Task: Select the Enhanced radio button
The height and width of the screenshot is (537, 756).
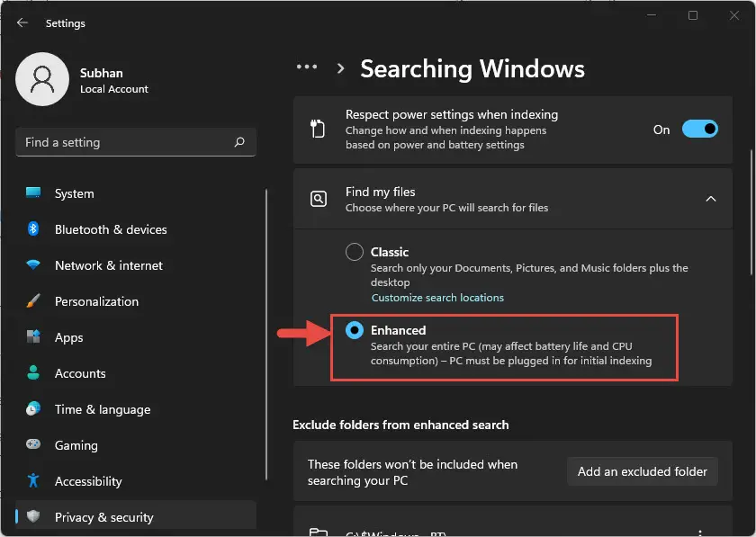Action: (355, 330)
